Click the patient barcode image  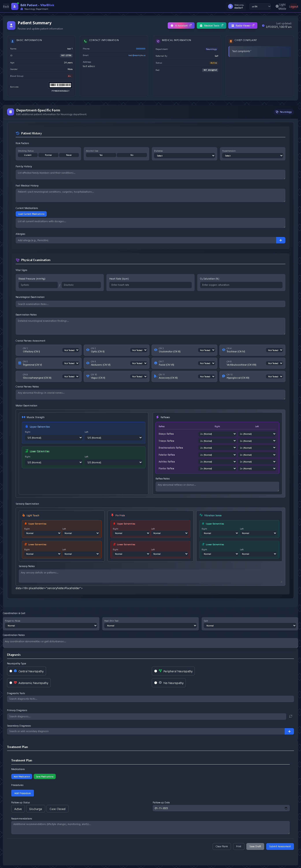coord(60,85)
